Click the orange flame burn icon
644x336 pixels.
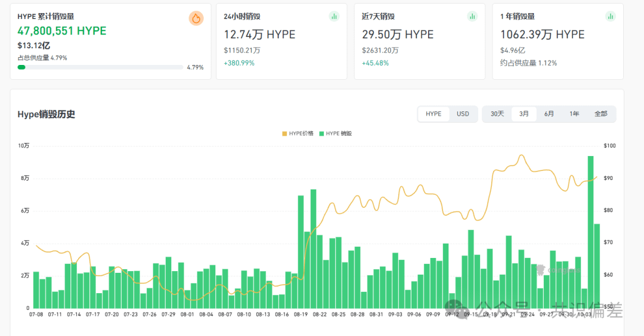(196, 18)
